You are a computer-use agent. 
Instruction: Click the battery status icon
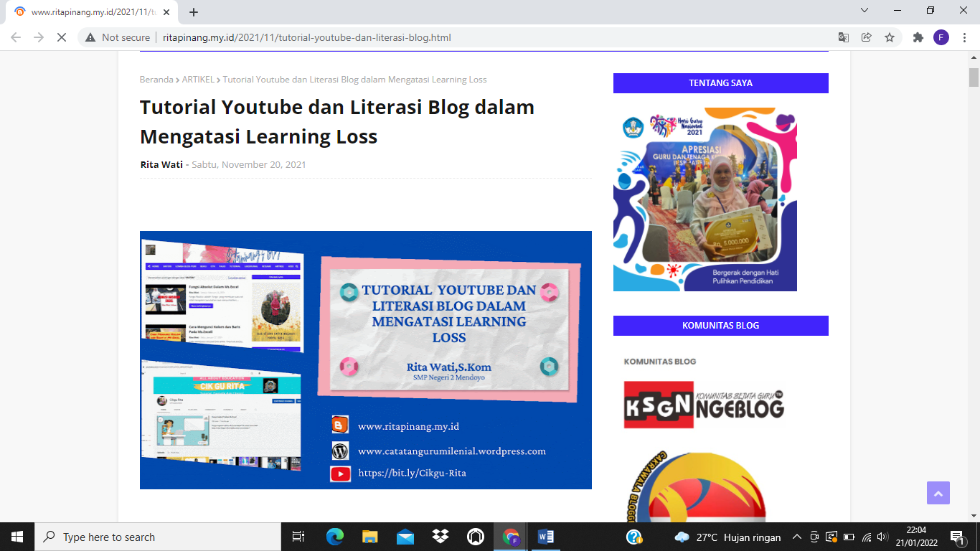click(x=849, y=537)
